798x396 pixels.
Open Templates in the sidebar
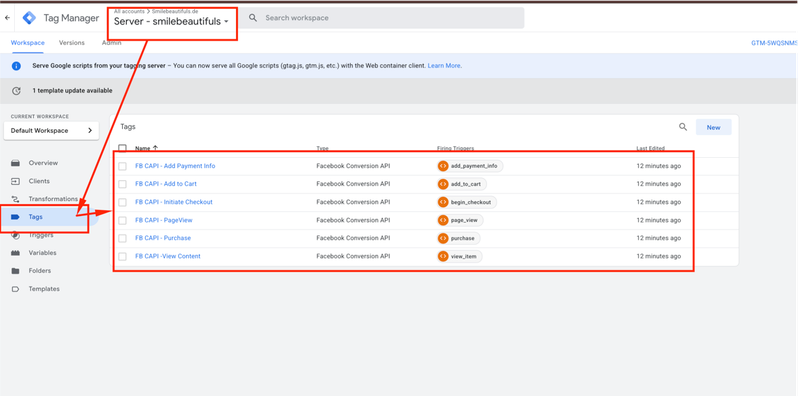(x=44, y=289)
